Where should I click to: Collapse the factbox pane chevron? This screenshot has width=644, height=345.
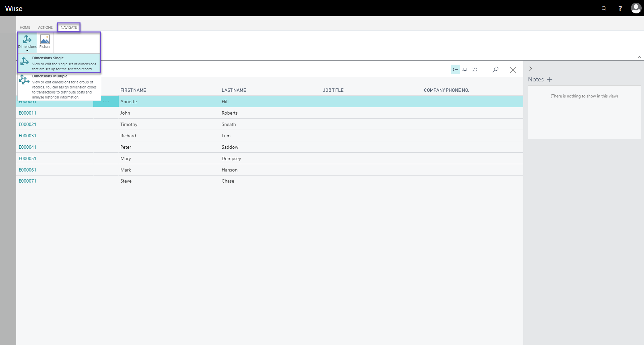pyautogui.click(x=531, y=69)
